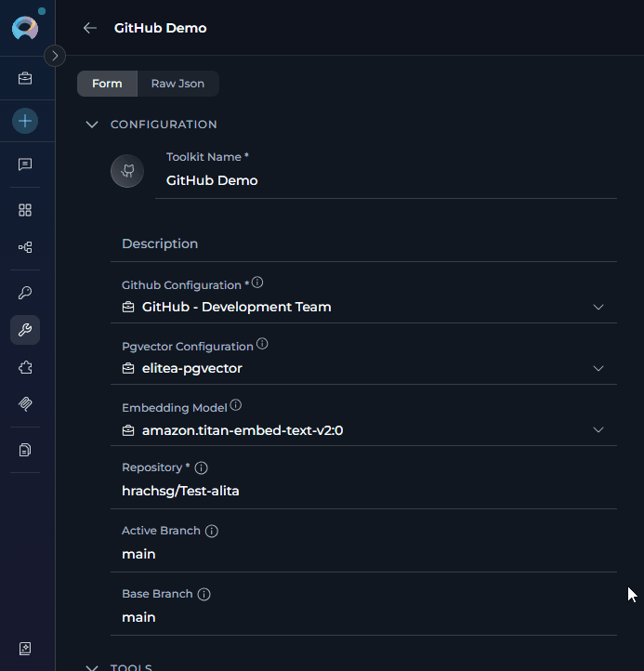The image size is (644, 671).
Task: Edit the Repository field hrachsg/Test-alita
Action: tap(363, 491)
